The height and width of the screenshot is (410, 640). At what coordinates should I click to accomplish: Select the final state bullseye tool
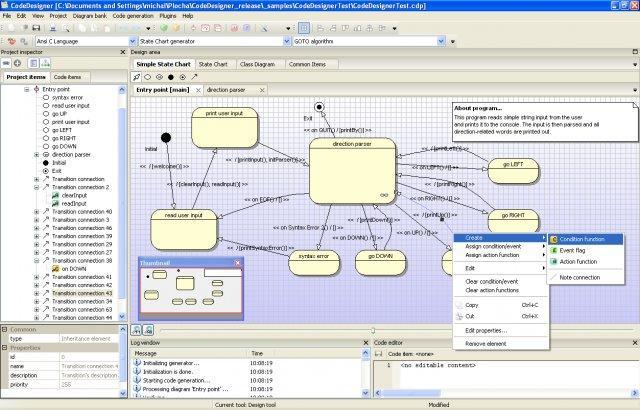click(182, 77)
